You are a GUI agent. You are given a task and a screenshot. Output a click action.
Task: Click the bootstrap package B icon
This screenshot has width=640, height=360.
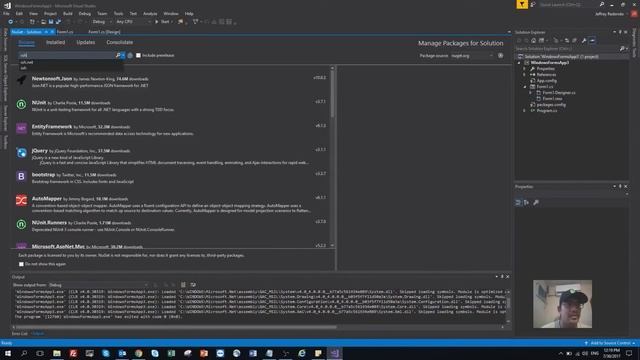(21, 176)
